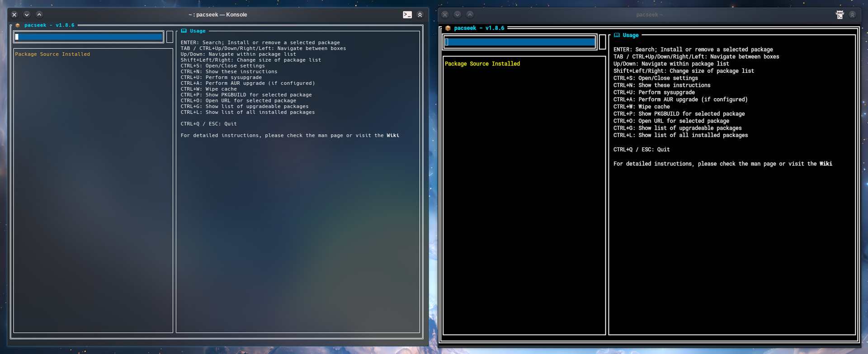
Task: Click the 'Installed' column header in Konsole
Action: click(76, 54)
